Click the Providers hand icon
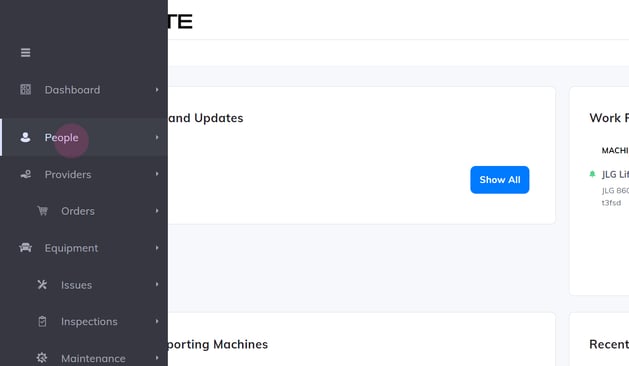629x366 pixels. click(x=26, y=175)
